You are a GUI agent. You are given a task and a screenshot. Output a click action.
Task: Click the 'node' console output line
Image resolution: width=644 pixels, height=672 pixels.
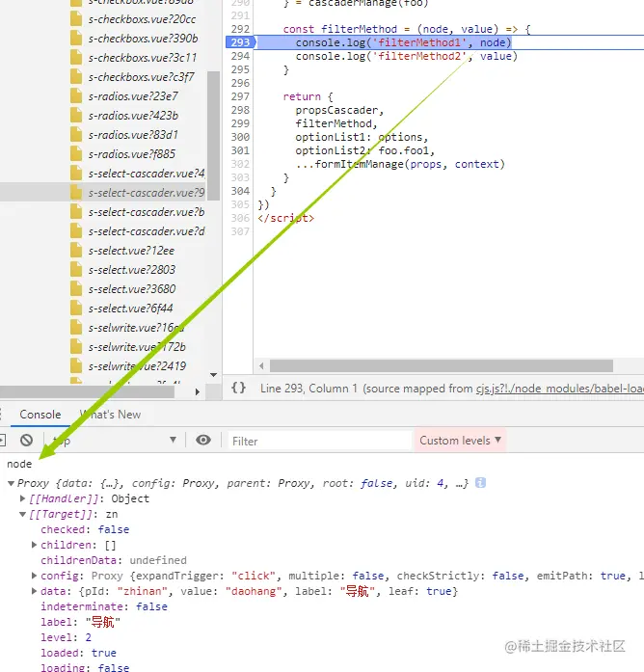pos(19,464)
